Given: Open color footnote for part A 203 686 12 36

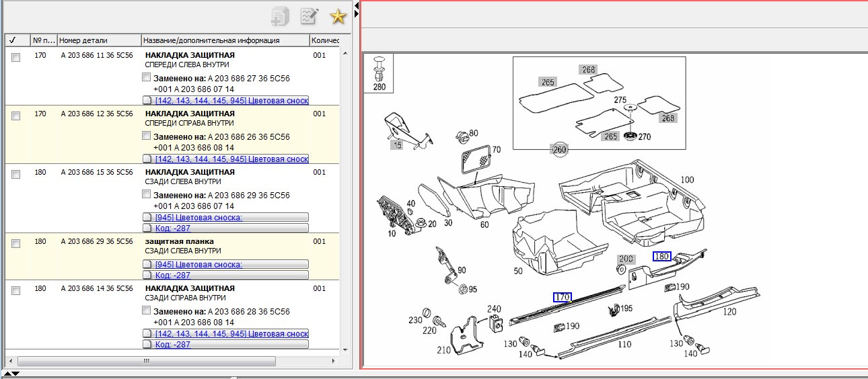Looking at the screenshot, I should click(x=225, y=159).
